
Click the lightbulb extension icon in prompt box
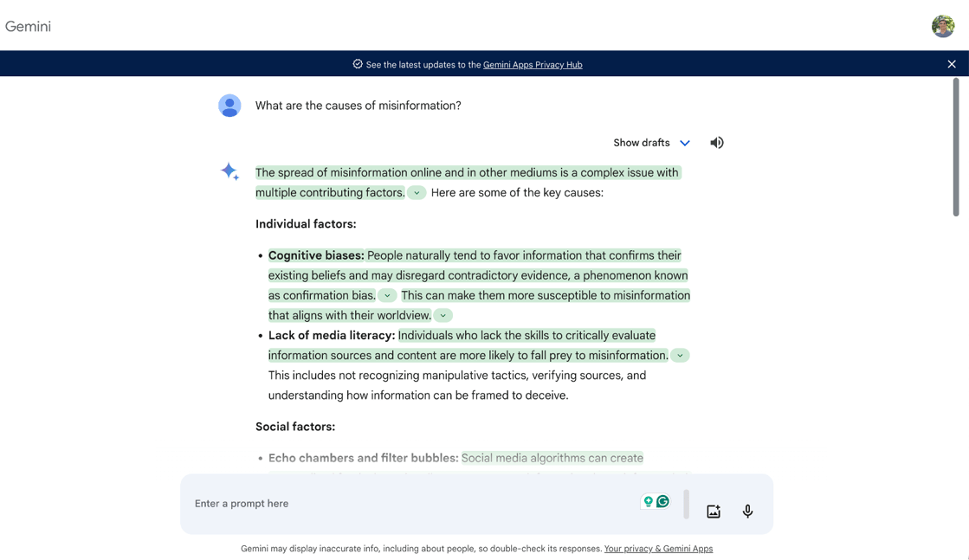pos(648,502)
